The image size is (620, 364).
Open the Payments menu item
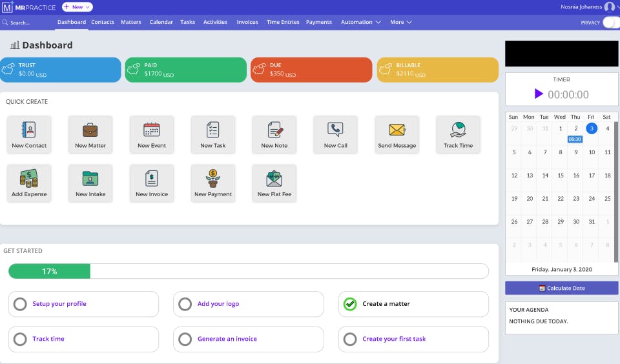(x=318, y=22)
